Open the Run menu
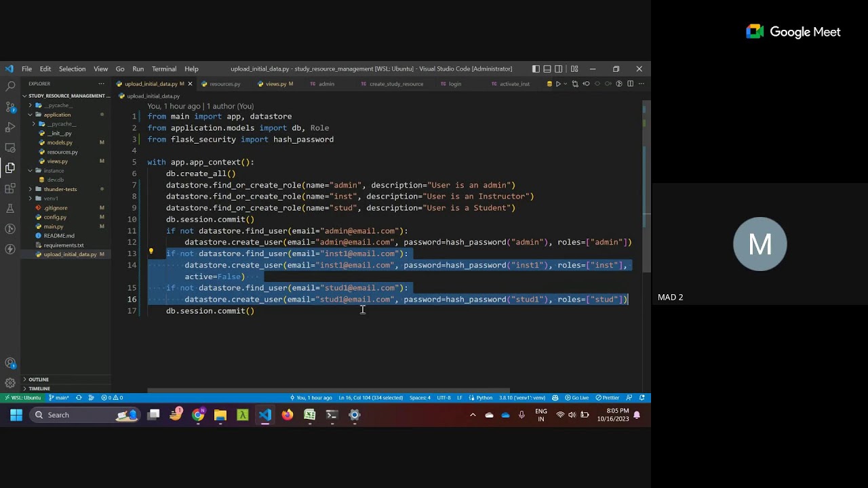The width and height of the screenshot is (868, 488). (138, 68)
